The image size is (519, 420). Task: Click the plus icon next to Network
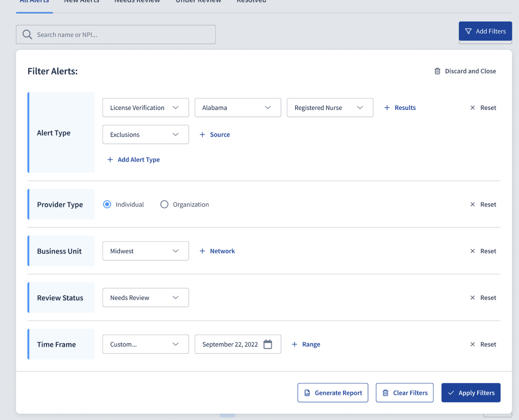point(202,251)
